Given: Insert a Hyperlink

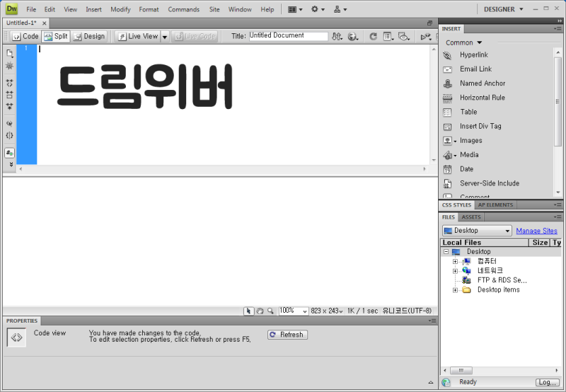Looking at the screenshot, I should [473, 55].
